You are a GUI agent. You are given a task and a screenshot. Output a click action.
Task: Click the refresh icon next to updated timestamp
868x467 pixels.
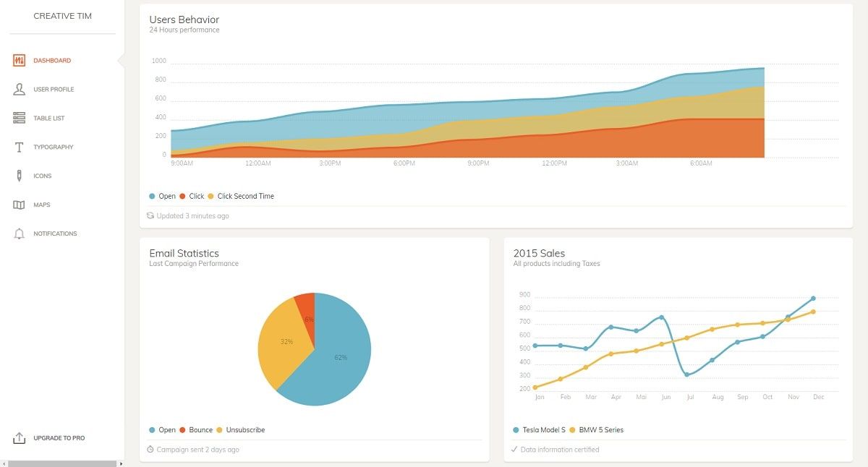point(153,215)
